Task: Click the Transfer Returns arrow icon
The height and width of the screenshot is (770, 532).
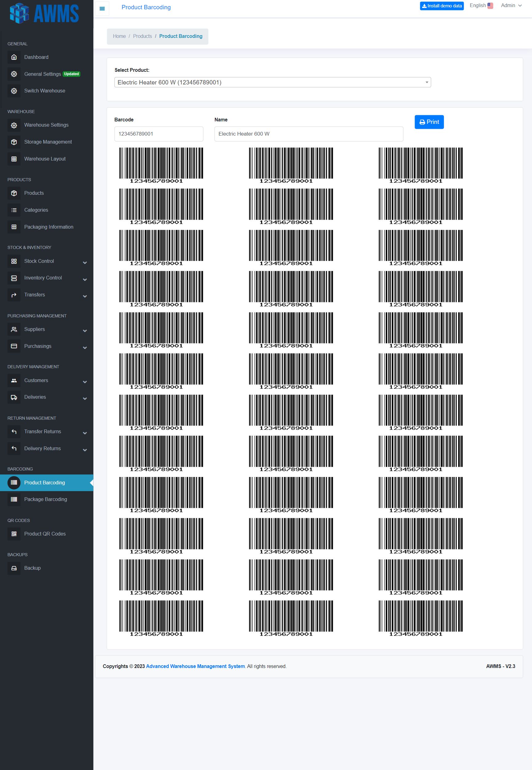Action: (x=14, y=432)
